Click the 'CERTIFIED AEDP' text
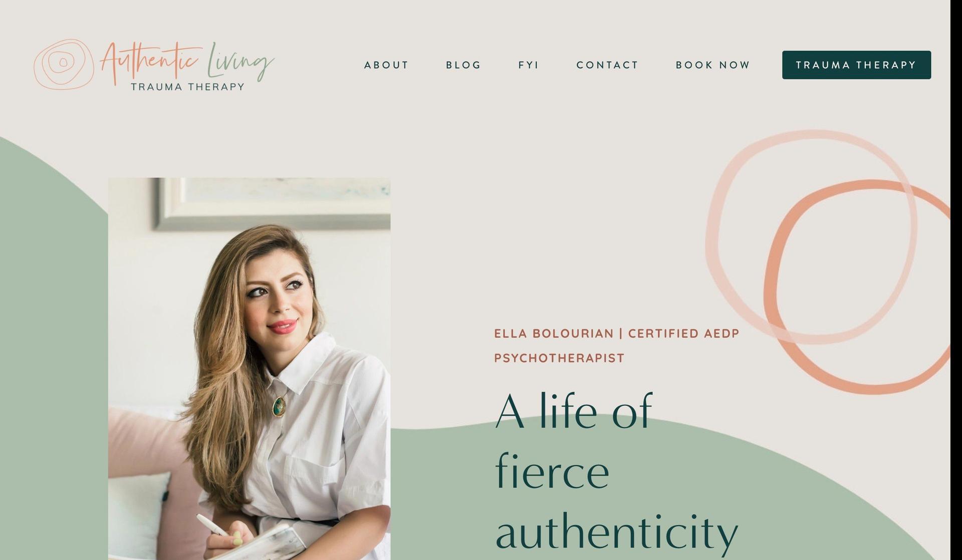Viewport: 962px width, 560px height. tap(684, 334)
